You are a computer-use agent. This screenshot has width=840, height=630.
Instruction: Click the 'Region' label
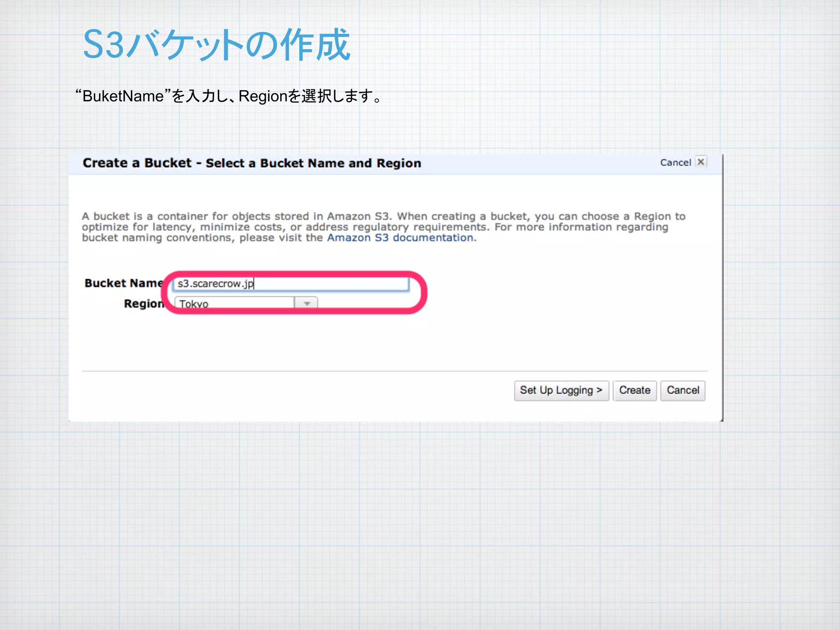(x=144, y=304)
